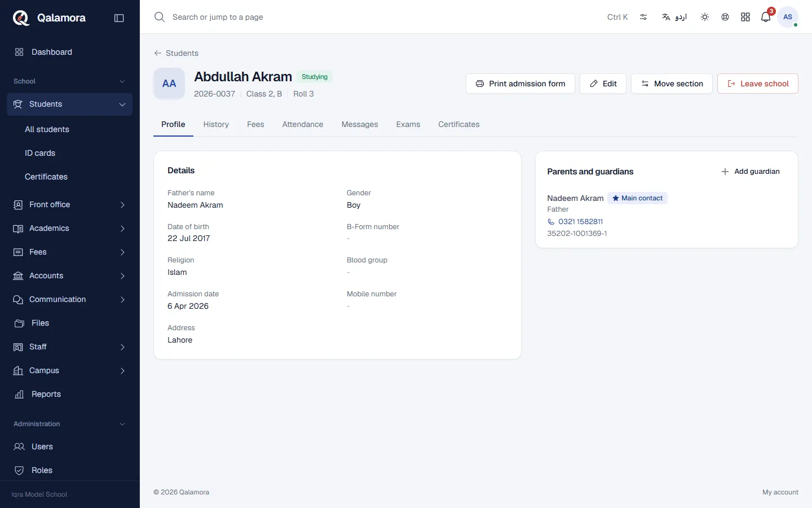Open notifications bell with 3 badge
Viewport: 812px width, 508px height.
point(766,16)
